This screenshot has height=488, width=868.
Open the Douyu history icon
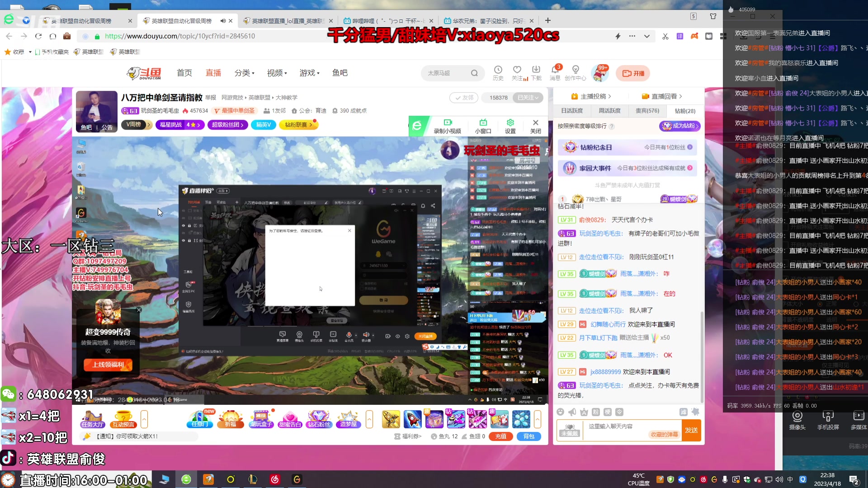click(x=498, y=72)
